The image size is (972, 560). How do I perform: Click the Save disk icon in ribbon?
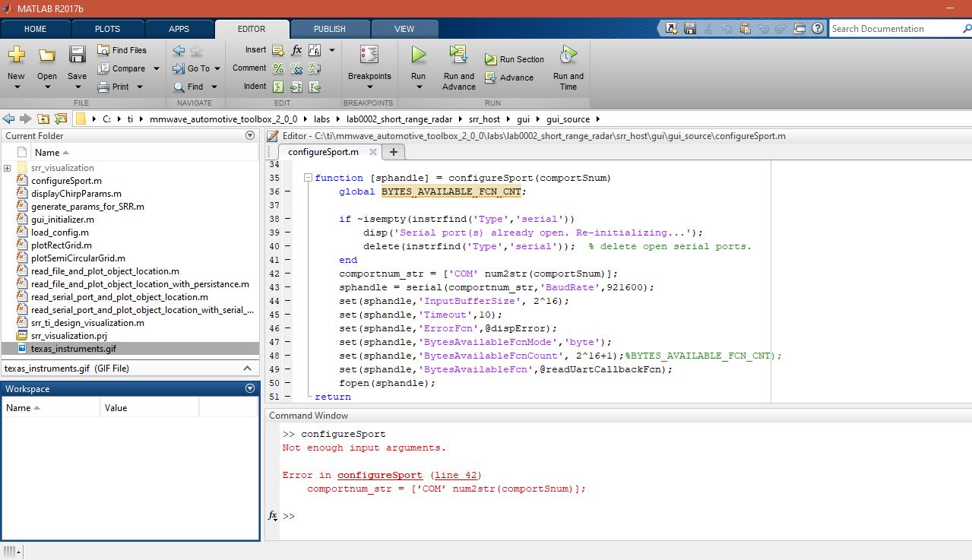coord(77,55)
